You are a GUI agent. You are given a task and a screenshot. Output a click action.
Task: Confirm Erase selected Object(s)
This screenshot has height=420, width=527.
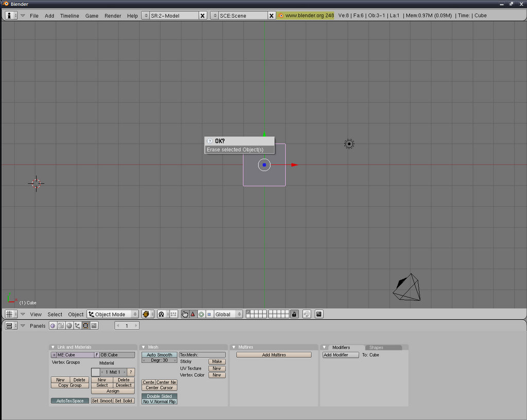(x=239, y=150)
